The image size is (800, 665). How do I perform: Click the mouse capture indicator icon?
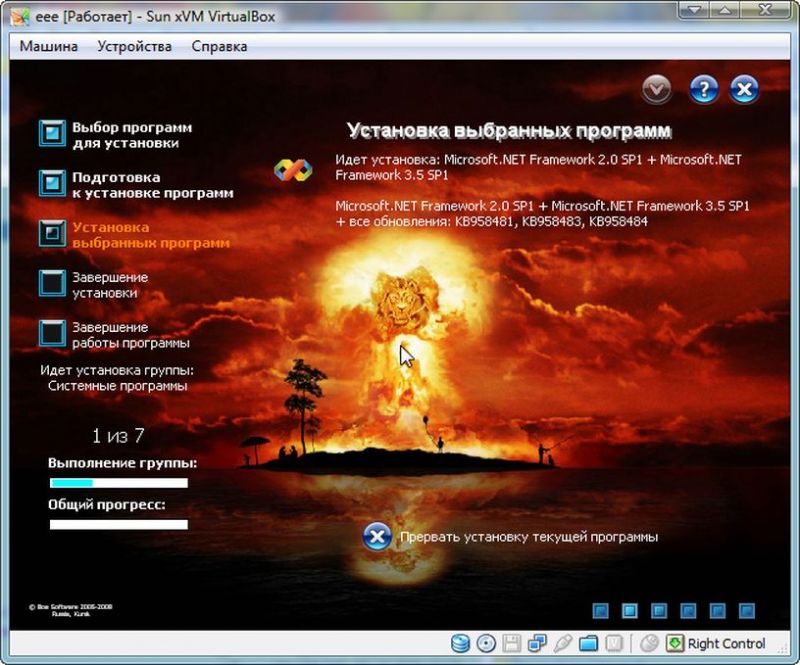pos(649,643)
